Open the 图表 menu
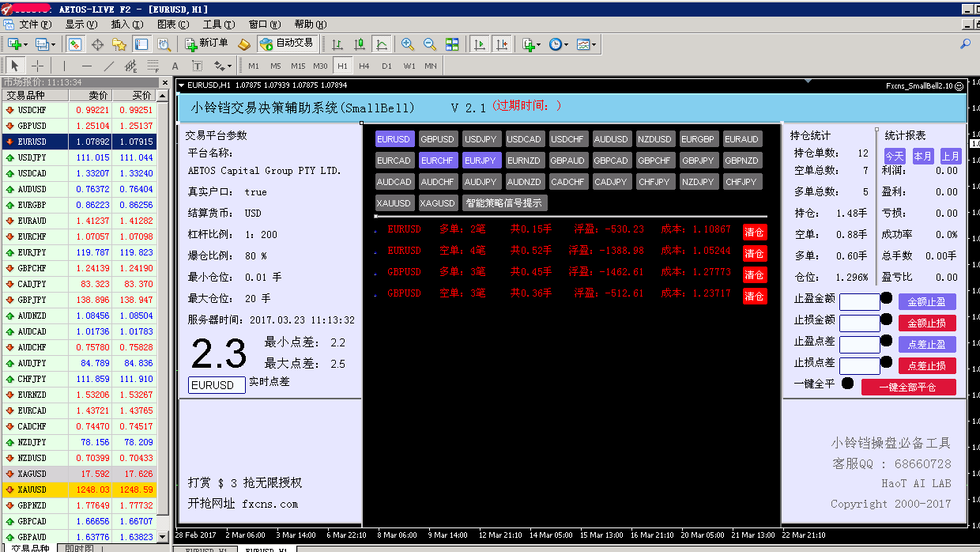Screen dimensions: 980x552 click(x=172, y=25)
